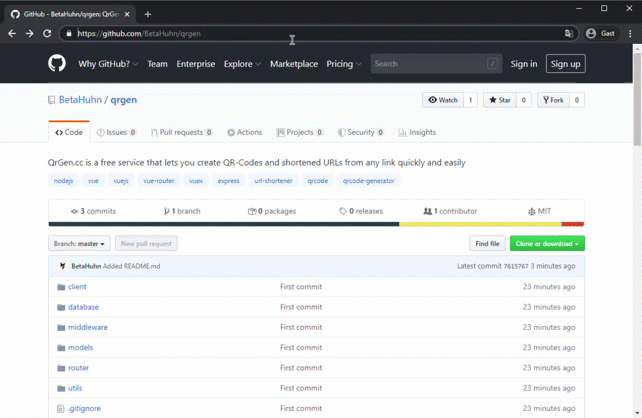Click the watcher count 1

coord(470,100)
